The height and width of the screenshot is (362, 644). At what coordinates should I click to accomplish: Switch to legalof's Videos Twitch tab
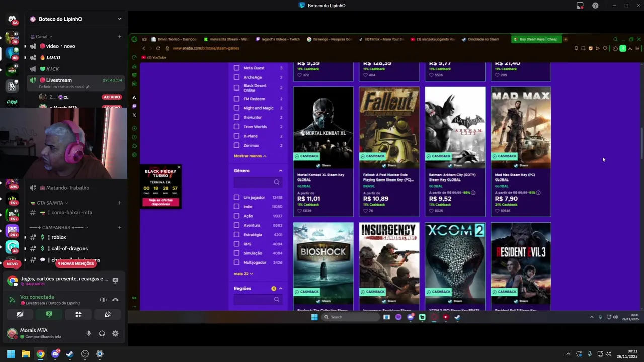point(278,39)
